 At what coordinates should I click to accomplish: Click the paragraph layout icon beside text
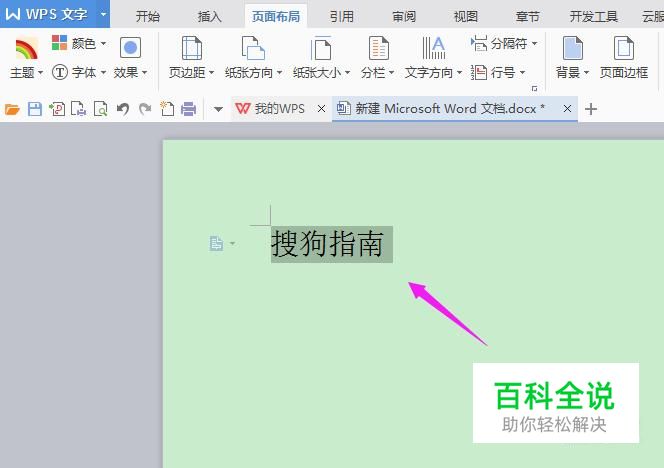(216, 244)
